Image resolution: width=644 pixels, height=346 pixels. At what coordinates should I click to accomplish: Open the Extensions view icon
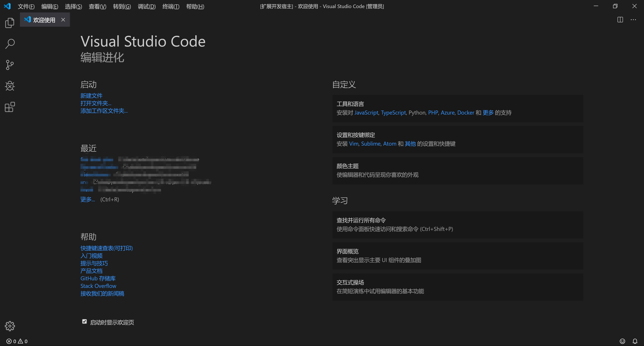[x=10, y=107]
